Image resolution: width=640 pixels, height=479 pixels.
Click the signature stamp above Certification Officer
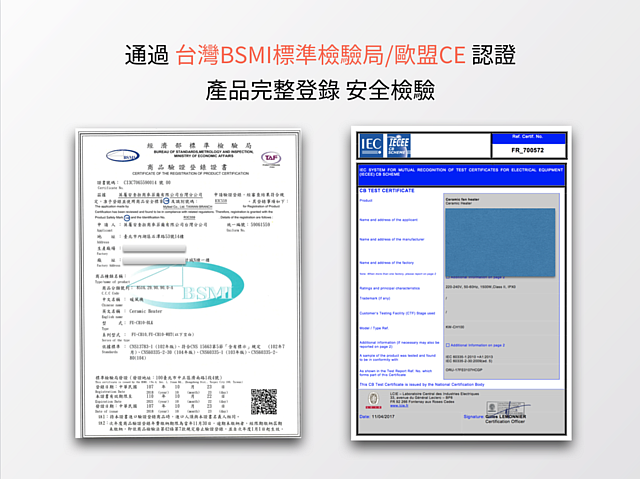(507, 408)
